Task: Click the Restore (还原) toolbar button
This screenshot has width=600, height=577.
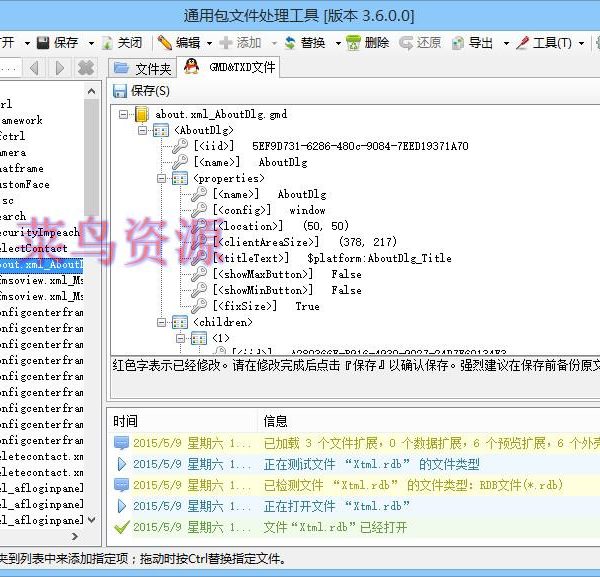Action: click(419, 43)
